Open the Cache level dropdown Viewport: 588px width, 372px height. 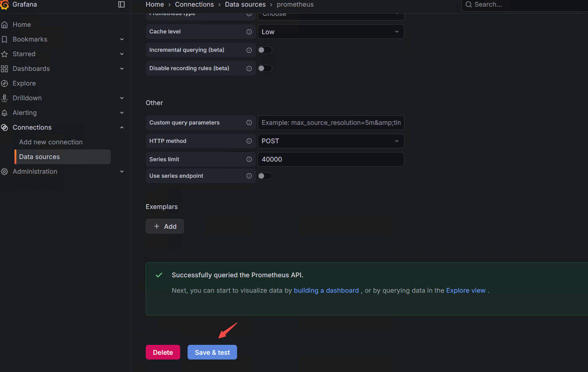331,32
